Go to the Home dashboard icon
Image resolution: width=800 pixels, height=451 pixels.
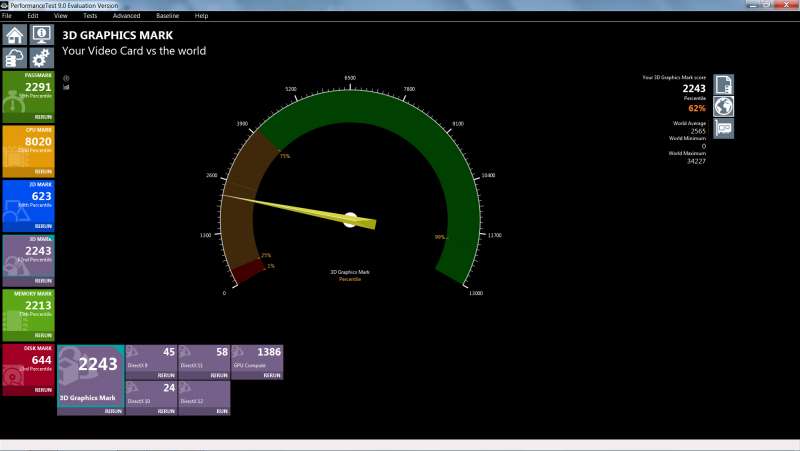pyautogui.click(x=15, y=35)
